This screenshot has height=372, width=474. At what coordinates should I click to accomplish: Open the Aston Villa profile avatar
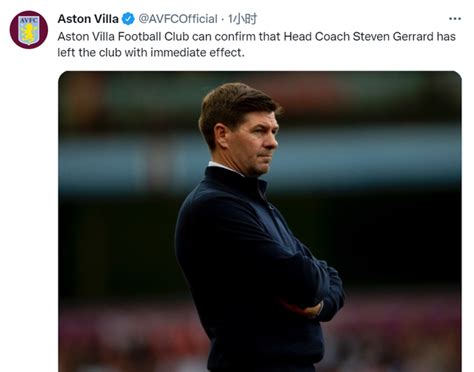(29, 30)
